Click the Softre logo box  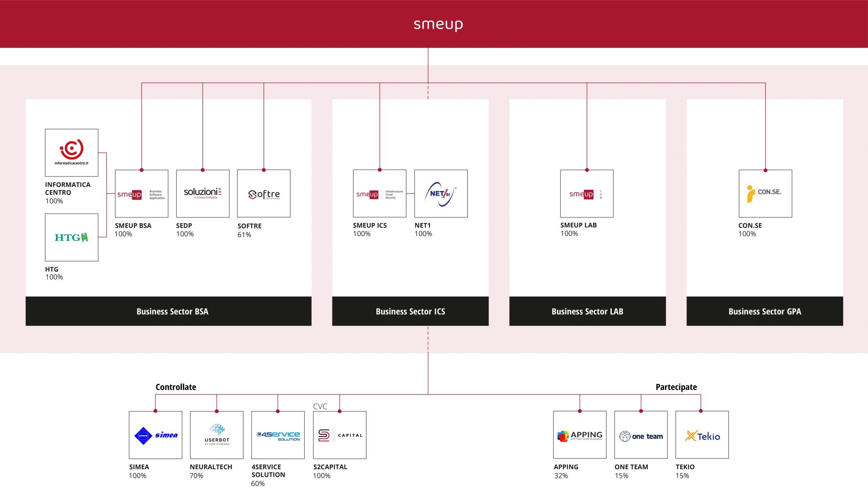pos(264,194)
